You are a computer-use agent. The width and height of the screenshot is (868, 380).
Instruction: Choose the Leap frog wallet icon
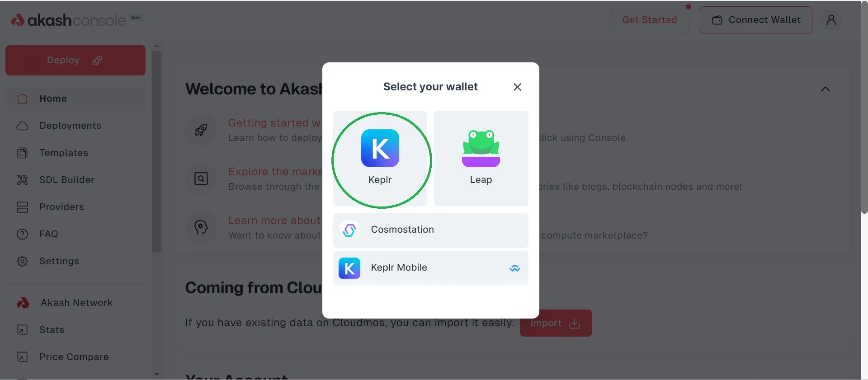point(481,148)
